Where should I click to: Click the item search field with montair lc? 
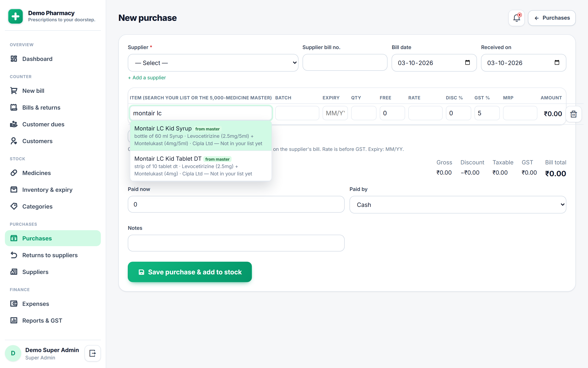tap(201, 113)
